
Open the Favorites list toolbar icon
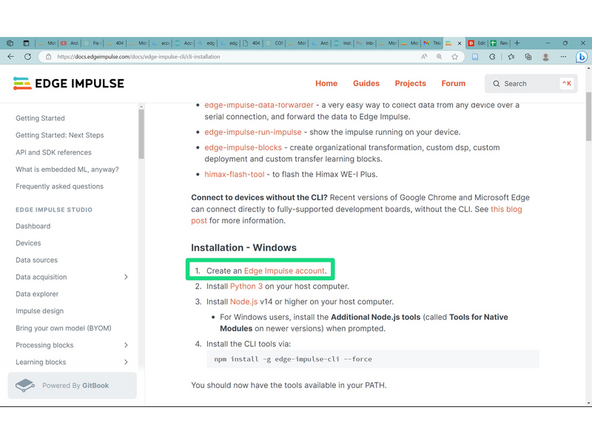tap(511, 57)
